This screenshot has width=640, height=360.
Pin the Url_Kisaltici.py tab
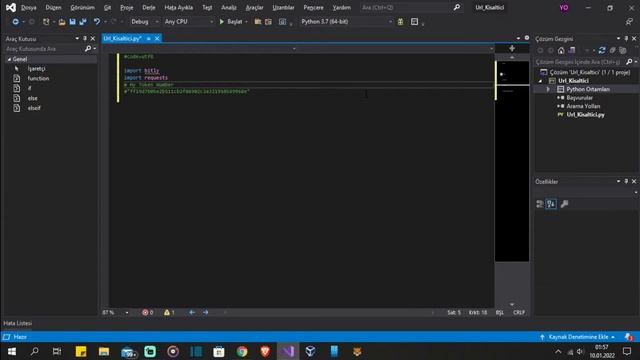tap(149, 38)
